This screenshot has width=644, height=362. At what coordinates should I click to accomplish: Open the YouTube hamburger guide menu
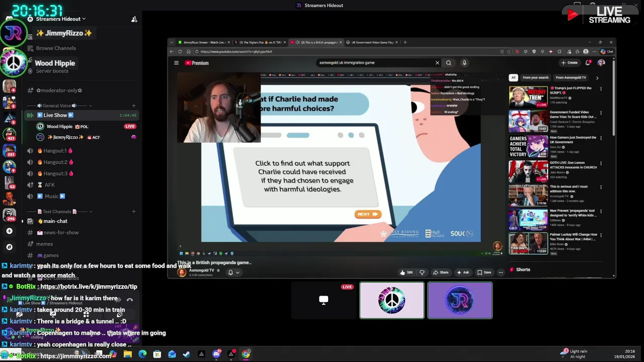coord(177,63)
